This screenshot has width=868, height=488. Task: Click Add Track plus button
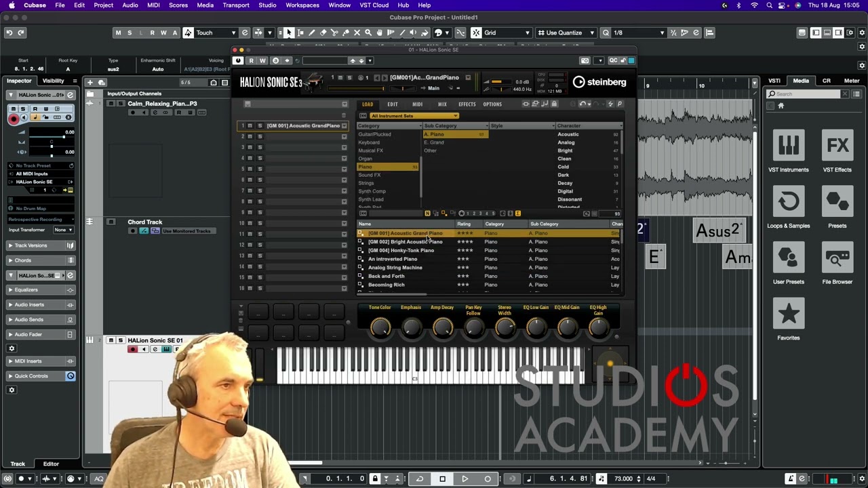click(90, 83)
